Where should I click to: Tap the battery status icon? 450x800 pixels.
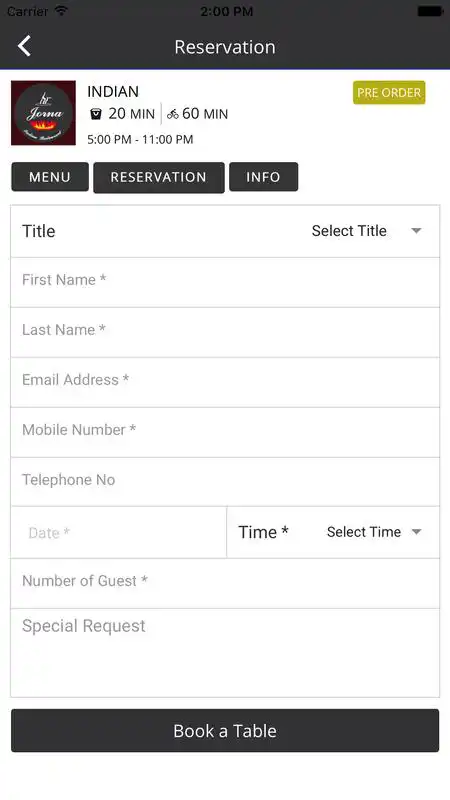click(430, 11)
